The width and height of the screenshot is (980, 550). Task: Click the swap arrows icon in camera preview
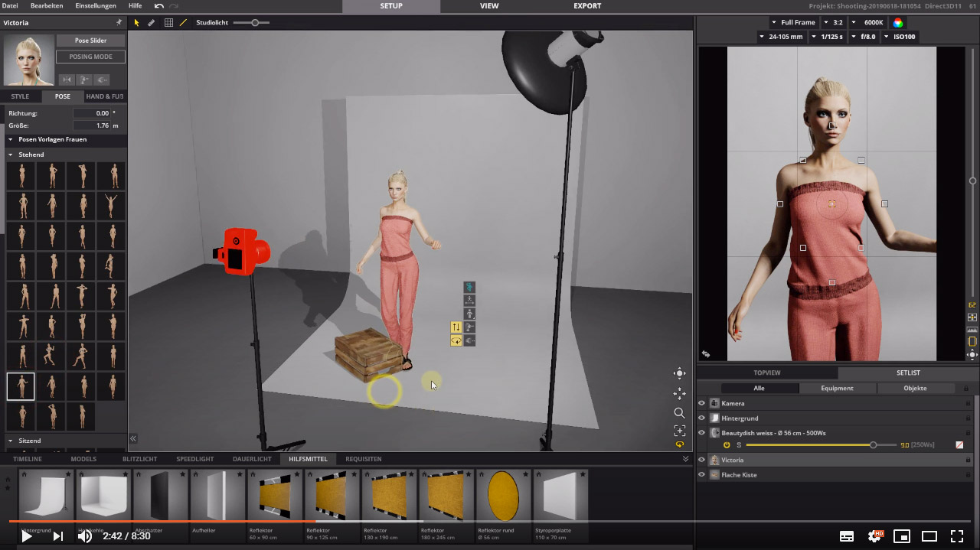(705, 354)
